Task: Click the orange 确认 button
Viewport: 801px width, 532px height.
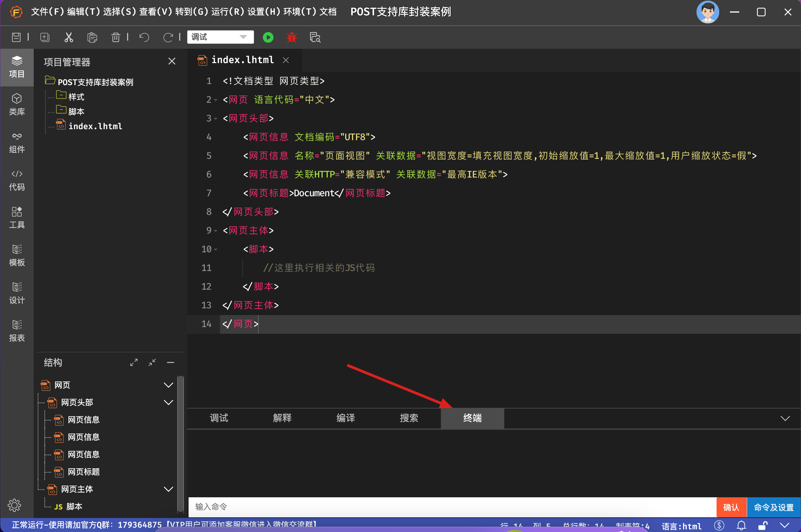Action: (x=731, y=507)
